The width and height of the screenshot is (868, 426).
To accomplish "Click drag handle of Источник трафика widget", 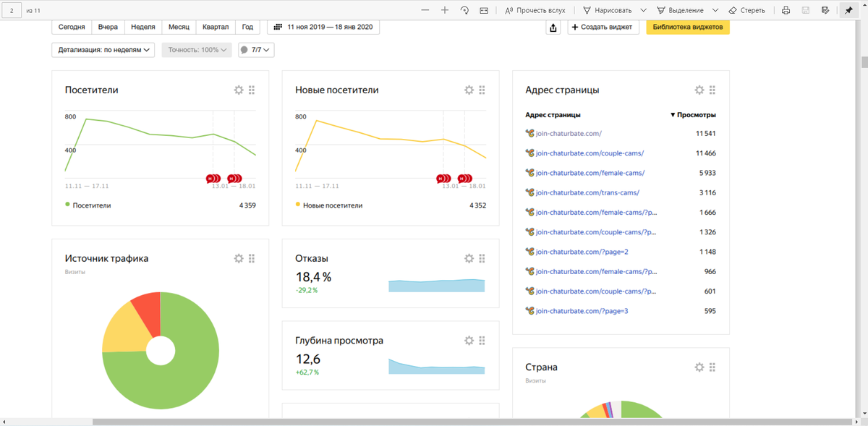I will 252,258.
